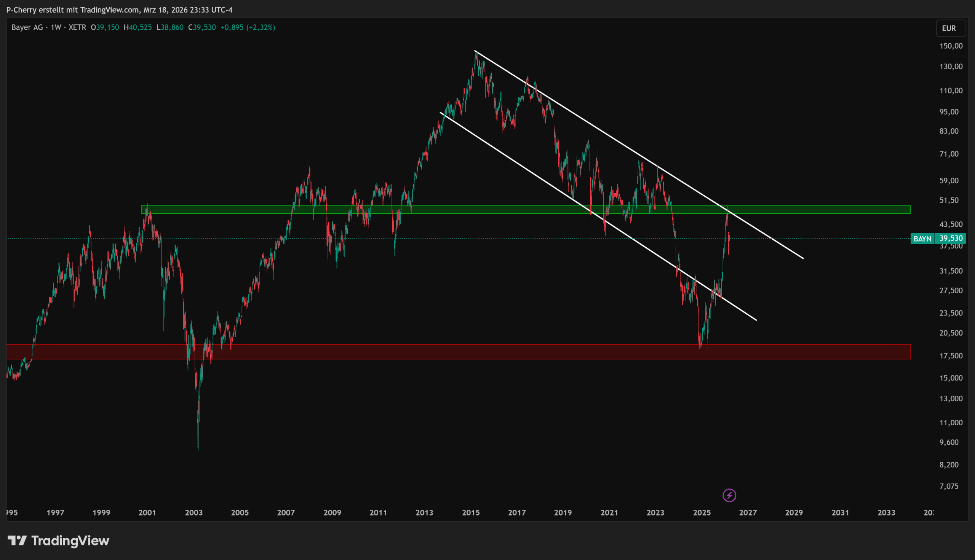Click the purple lightning bolt event icon
Image resolution: width=975 pixels, height=560 pixels.
pos(729,495)
